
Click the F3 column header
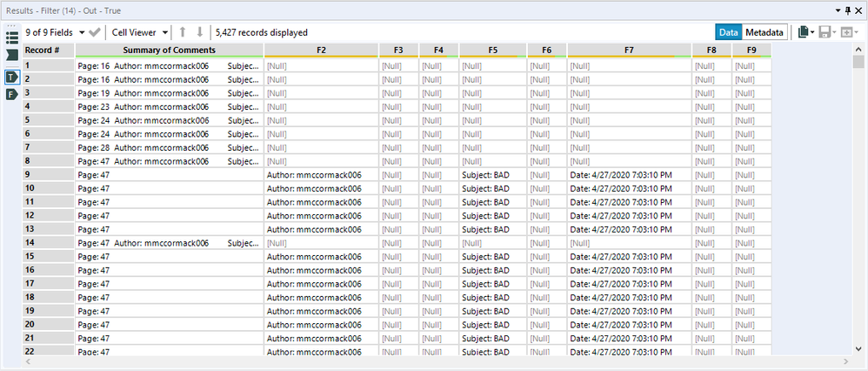coord(398,51)
